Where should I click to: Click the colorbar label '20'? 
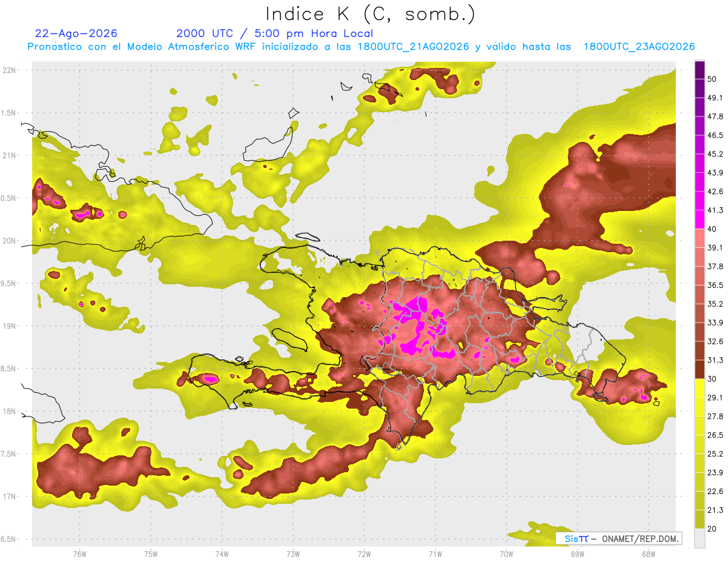(x=713, y=529)
